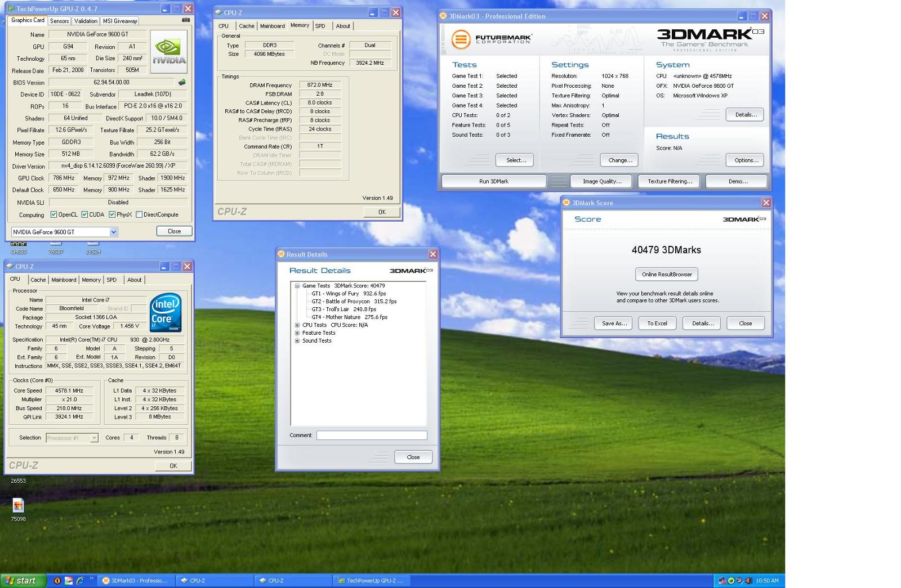Collapse the Game Tests tree node
The width and height of the screenshot is (901, 588).
[x=297, y=286]
